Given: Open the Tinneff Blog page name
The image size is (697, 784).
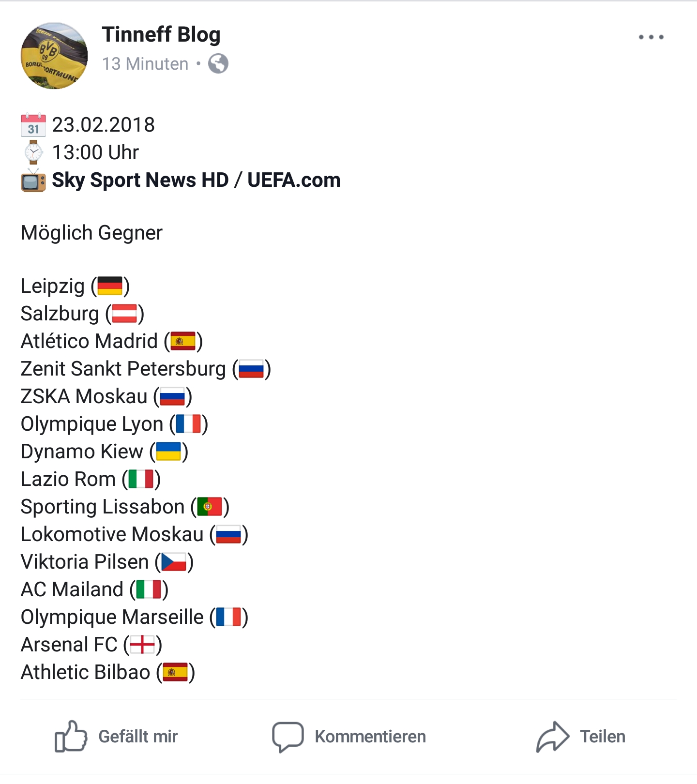Looking at the screenshot, I should tap(161, 34).
